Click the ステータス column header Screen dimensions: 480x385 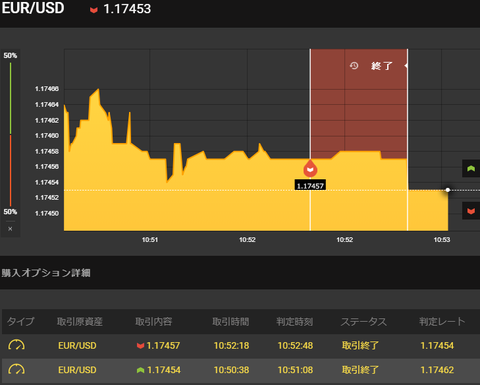click(x=364, y=322)
